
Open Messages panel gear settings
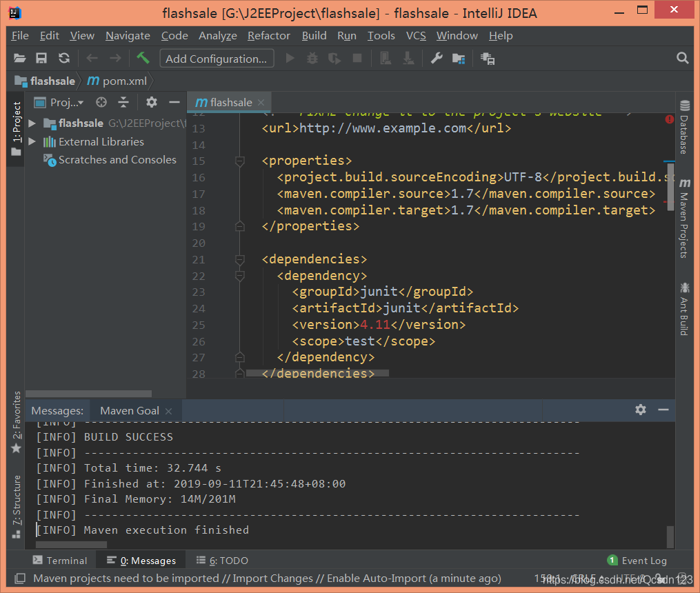pos(641,410)
